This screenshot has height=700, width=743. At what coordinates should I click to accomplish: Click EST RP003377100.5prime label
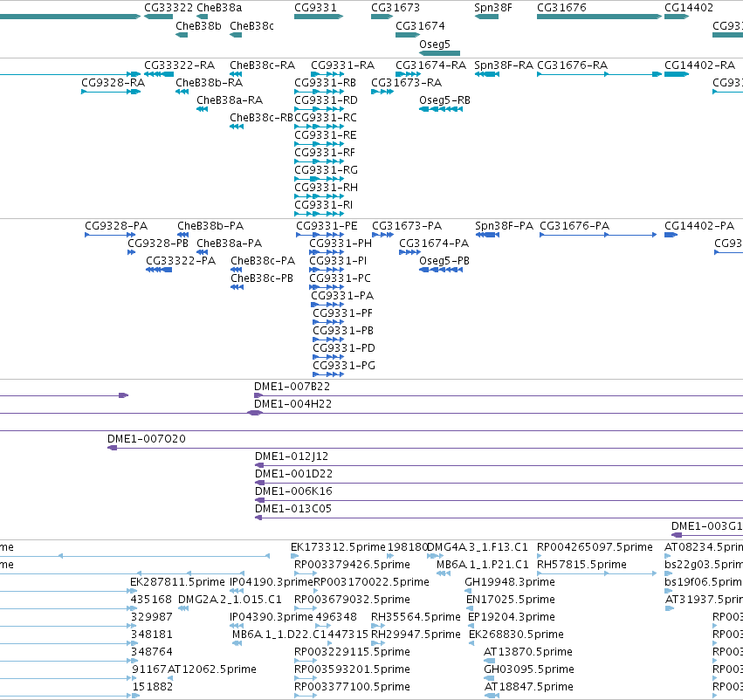352,687
